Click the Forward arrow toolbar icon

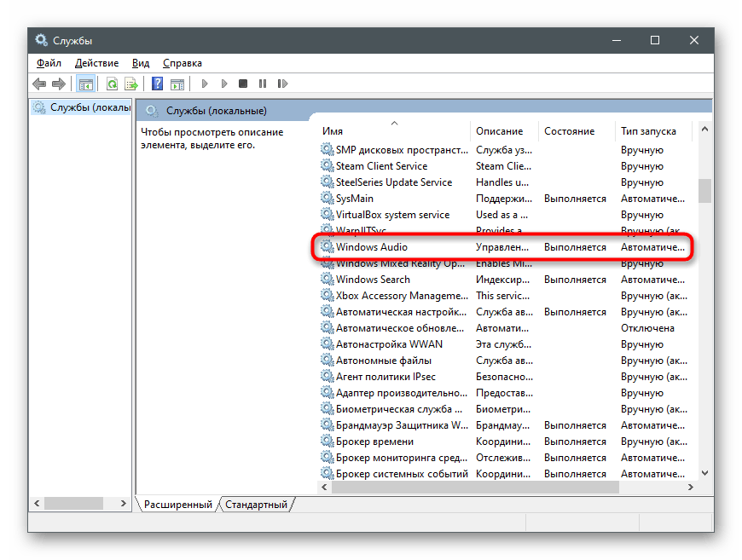(59, 84)
